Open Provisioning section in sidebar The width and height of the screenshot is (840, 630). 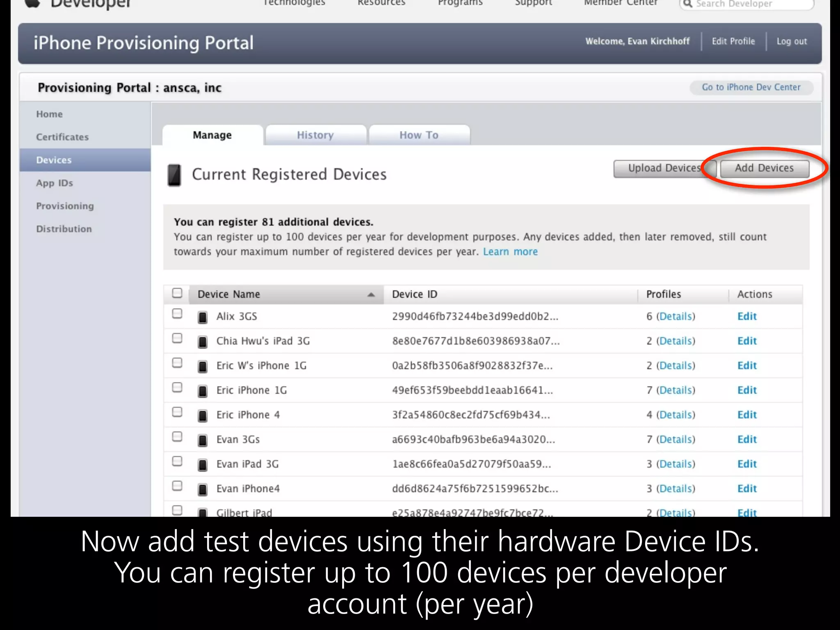pyautogui.click(x=65, y=206)
